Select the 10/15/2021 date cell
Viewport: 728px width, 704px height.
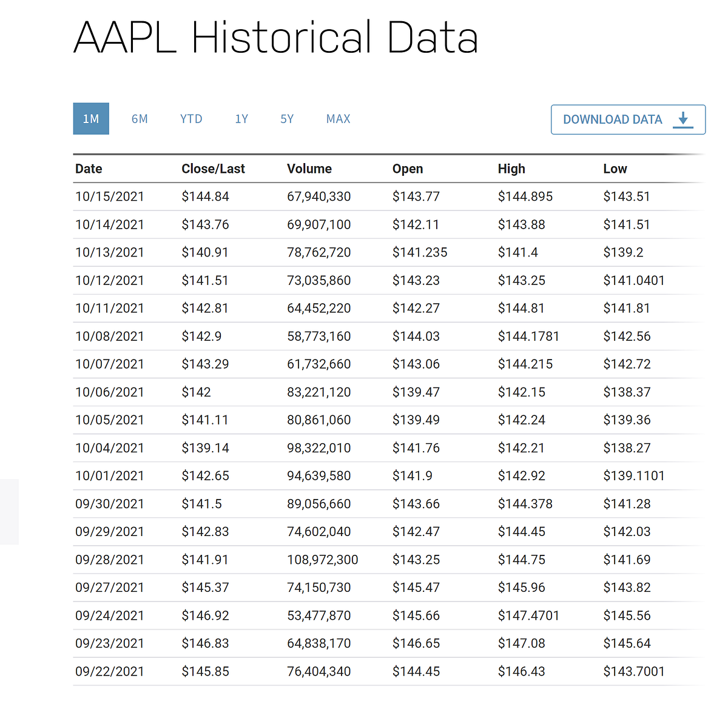(x=110, y=196)
